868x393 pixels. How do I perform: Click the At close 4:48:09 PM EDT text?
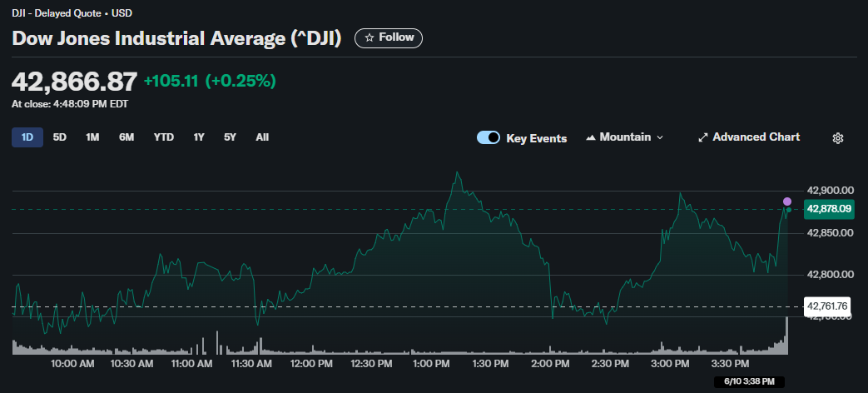[70, 104]
